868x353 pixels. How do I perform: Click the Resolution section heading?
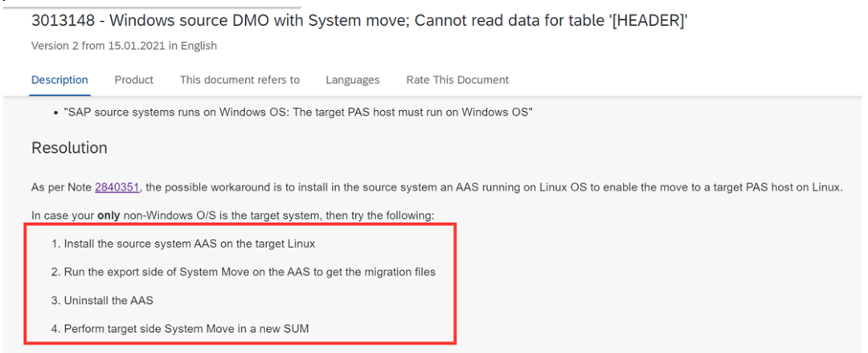click(x=69, y=148)
